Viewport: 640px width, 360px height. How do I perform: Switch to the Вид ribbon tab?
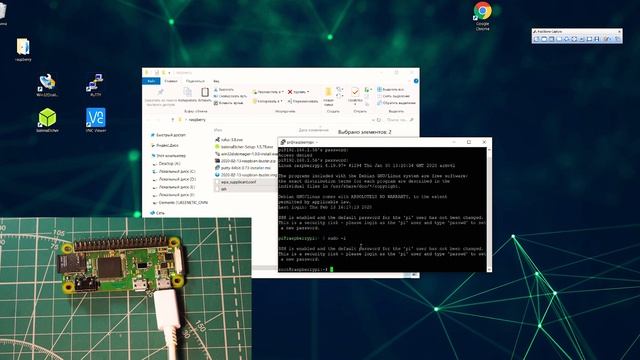216,81
